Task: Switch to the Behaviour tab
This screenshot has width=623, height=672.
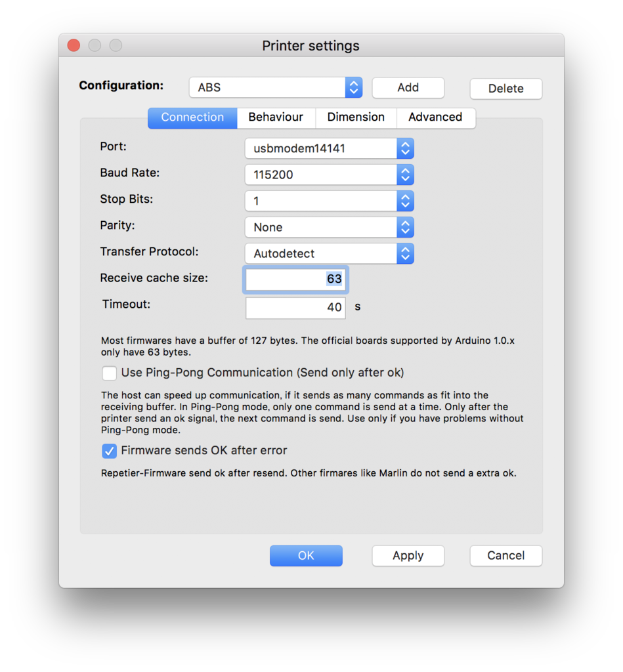Action: pyautogui.click(x=276, y=117)
